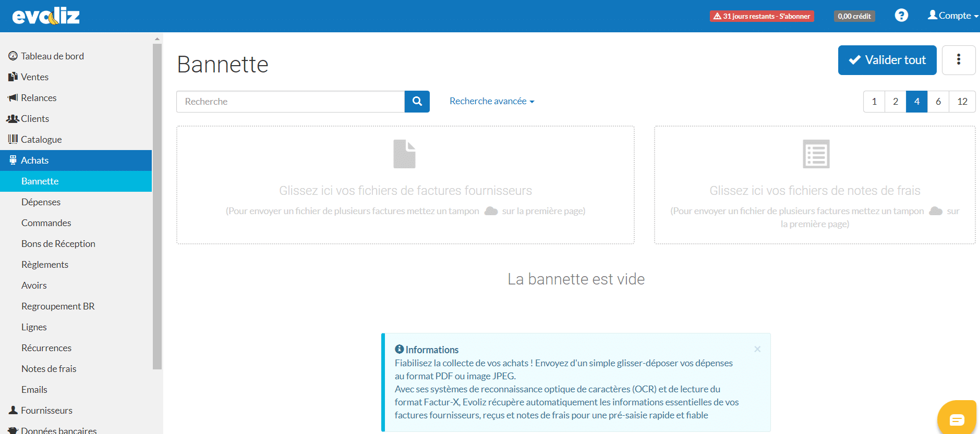Close the Informations notice
Image resolution: width=980 pixels, height=434 pixels.
click(x=757, y=349)
